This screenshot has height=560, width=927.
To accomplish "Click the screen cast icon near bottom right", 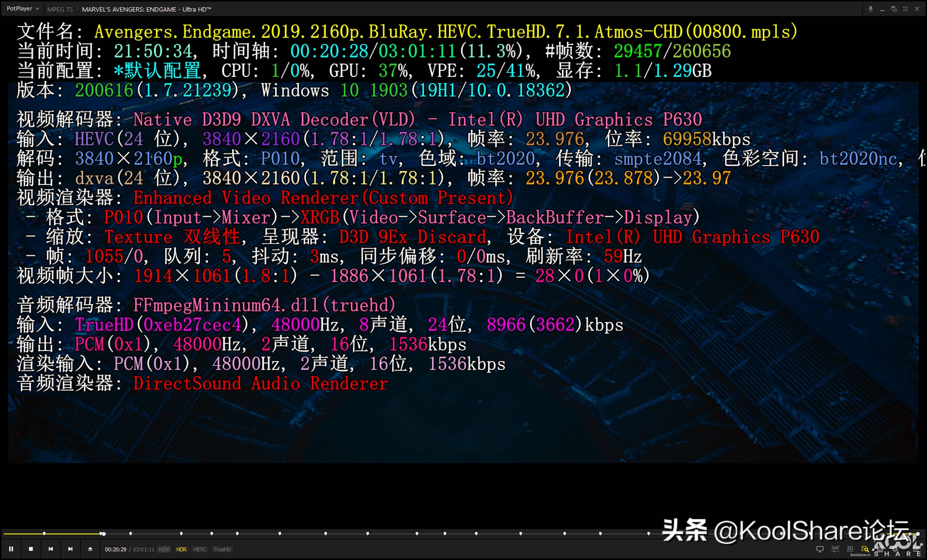I will pos(820,549).
